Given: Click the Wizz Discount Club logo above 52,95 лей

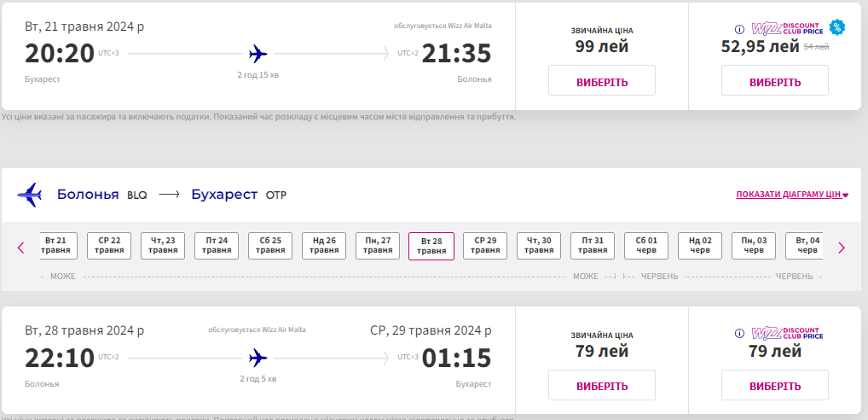Looking at the screenshot, I should 786,27.
